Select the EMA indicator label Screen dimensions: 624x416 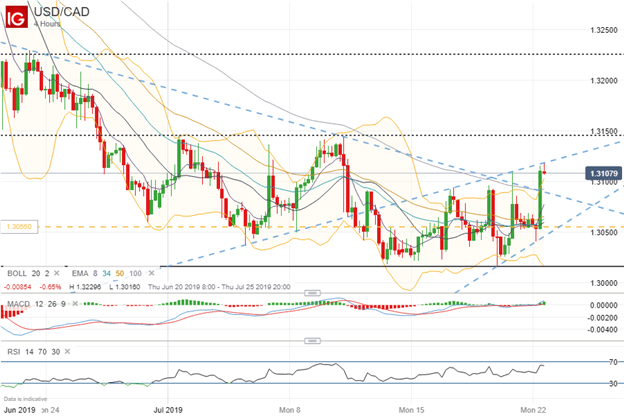pos(80,273)
